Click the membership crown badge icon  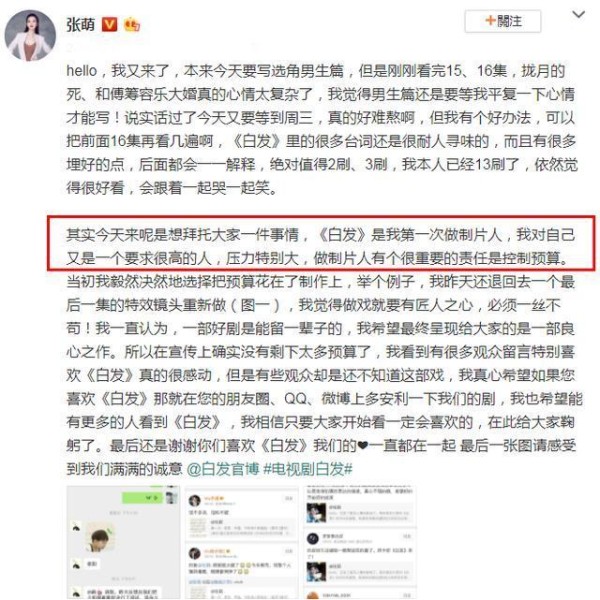click(132, 25)
